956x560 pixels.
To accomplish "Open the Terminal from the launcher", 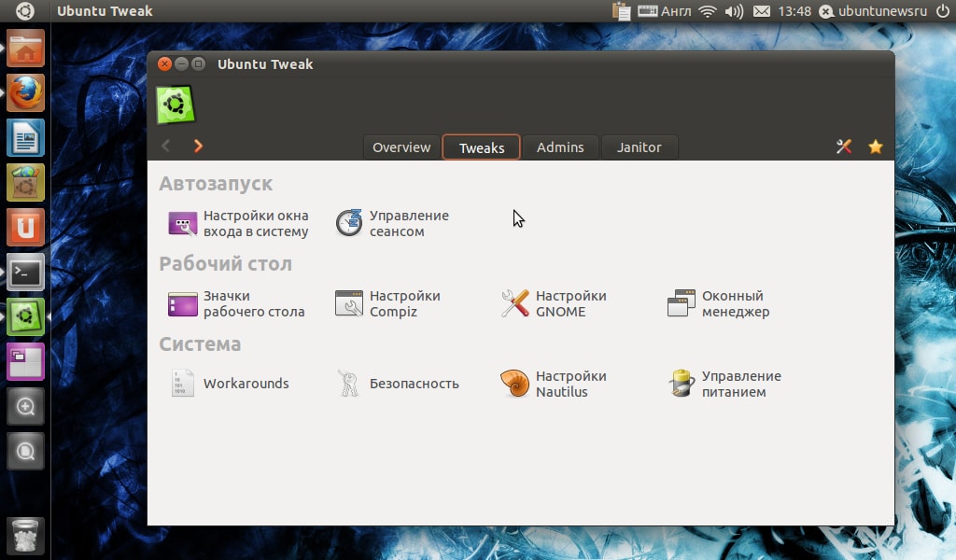I will (x=25, y=272).
